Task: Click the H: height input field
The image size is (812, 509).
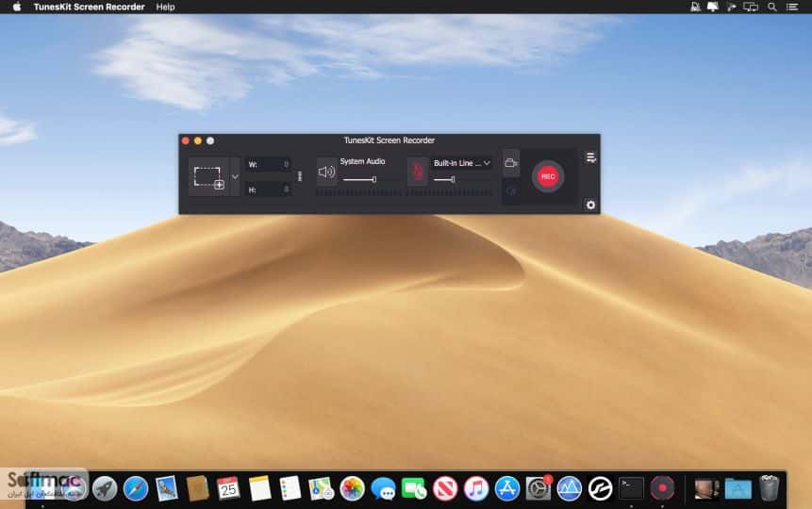Action: [268, 189]
